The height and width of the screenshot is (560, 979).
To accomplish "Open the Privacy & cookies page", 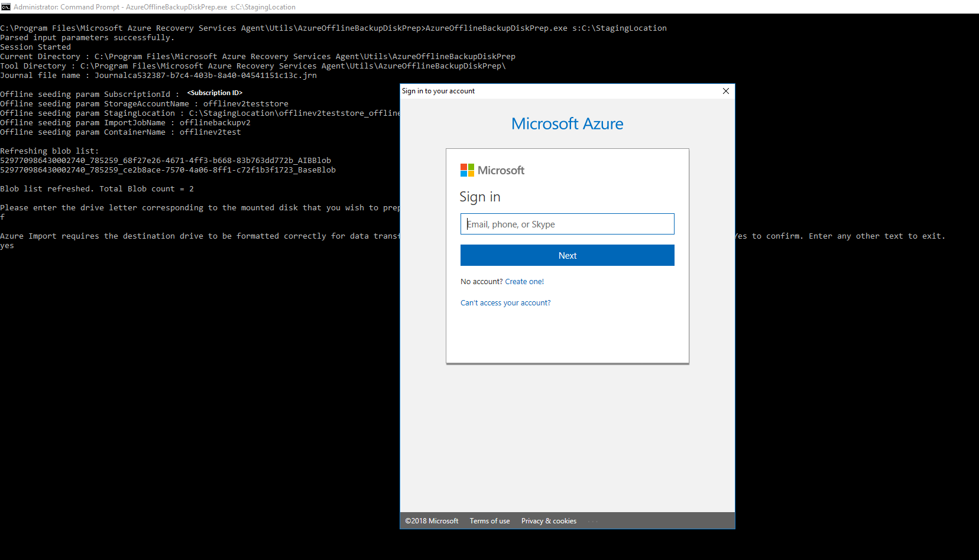I will (x=549, y=520).
